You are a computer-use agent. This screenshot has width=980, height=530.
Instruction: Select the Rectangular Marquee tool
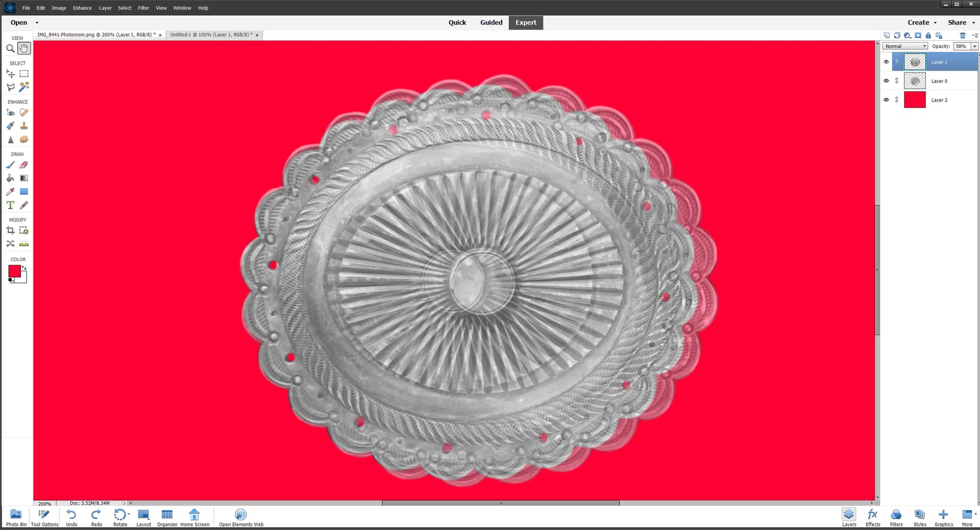pos(24,74)
